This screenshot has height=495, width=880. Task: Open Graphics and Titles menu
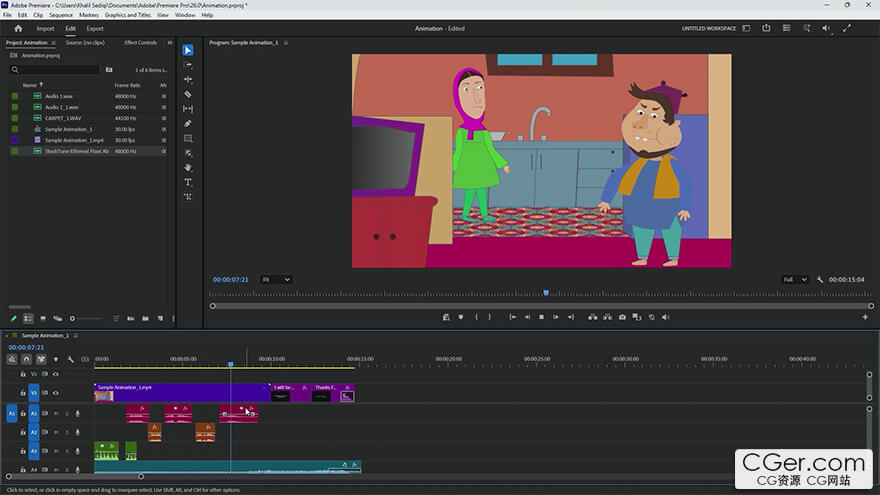[x=127, y=15]
